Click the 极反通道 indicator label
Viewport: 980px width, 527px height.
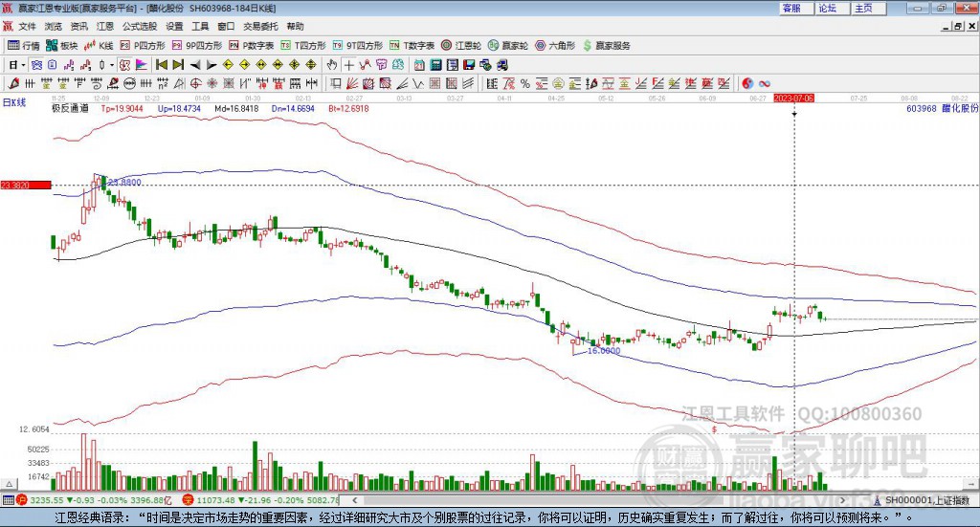(70, 108)
